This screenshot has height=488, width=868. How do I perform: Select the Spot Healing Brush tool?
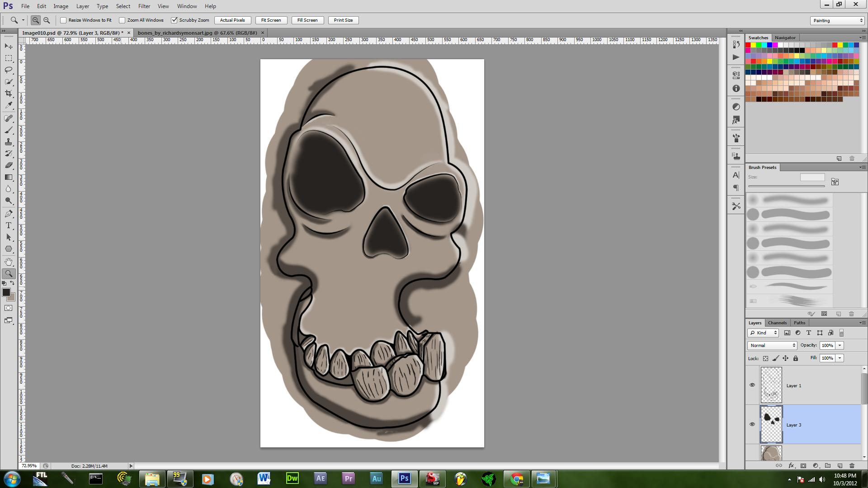[x=9, y=118]
